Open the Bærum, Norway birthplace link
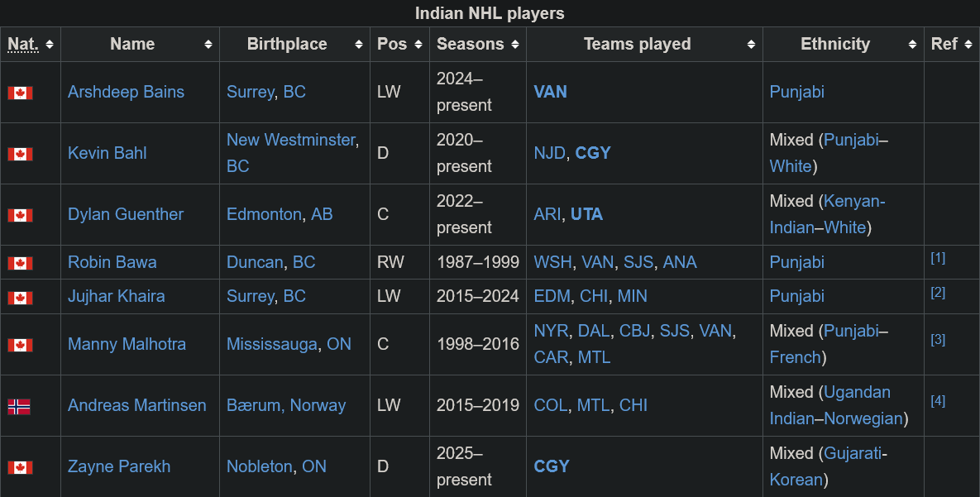 [x=286, y=405]
